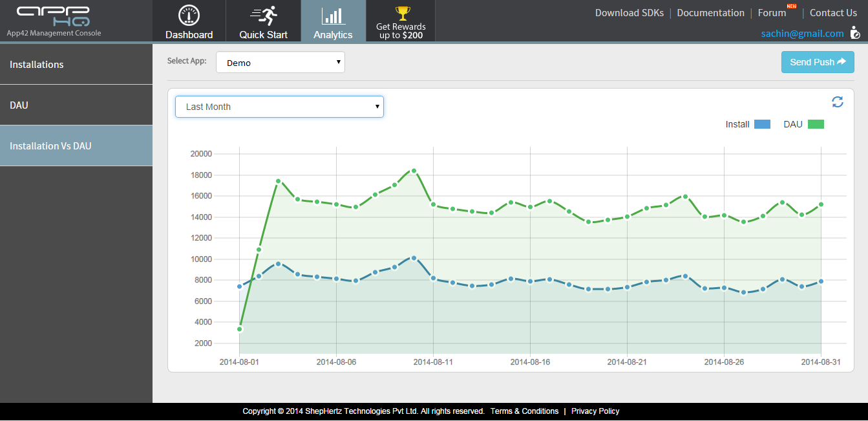Click the AppHQ logo
868x421 pixels.
[53, 17]
